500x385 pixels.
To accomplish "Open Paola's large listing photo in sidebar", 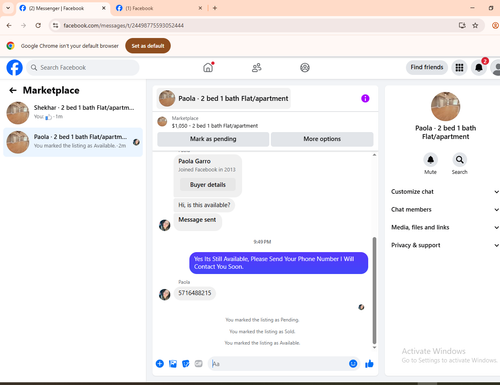I will tap(445, 106).
